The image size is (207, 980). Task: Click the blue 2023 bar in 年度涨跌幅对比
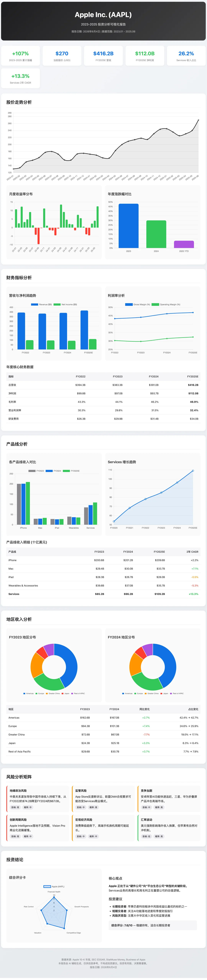[128, 226]
